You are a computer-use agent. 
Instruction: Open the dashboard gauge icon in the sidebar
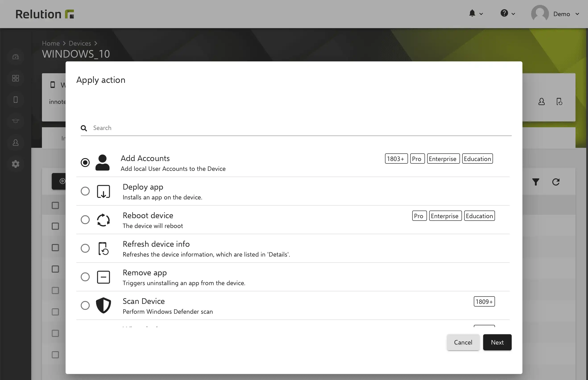16,57
